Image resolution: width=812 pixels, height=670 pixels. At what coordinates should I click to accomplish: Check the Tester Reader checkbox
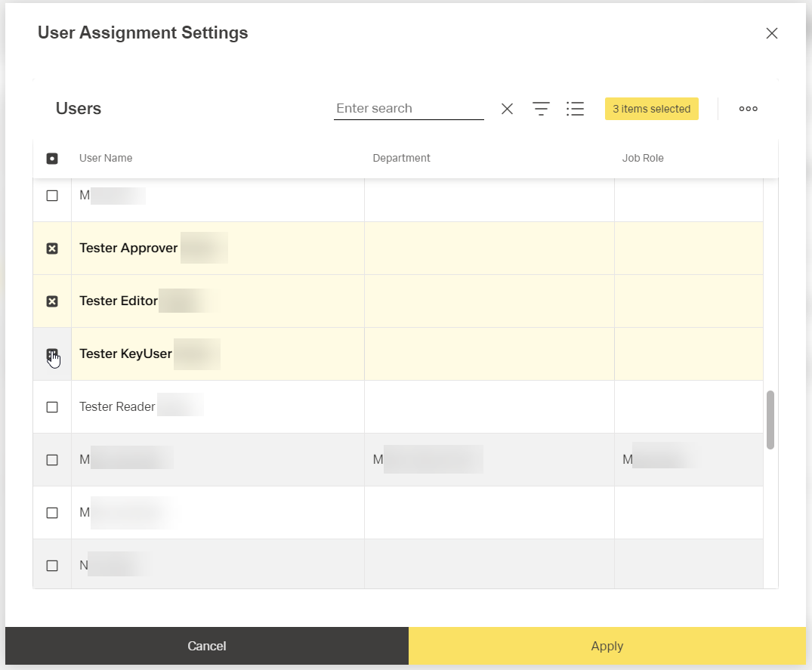(52, 407)
